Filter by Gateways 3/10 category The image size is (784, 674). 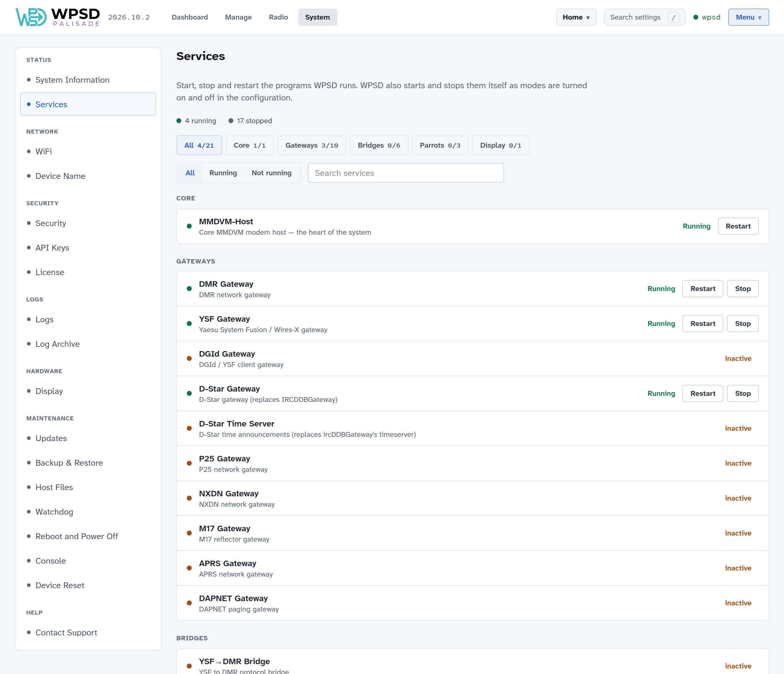click(312, 145)
